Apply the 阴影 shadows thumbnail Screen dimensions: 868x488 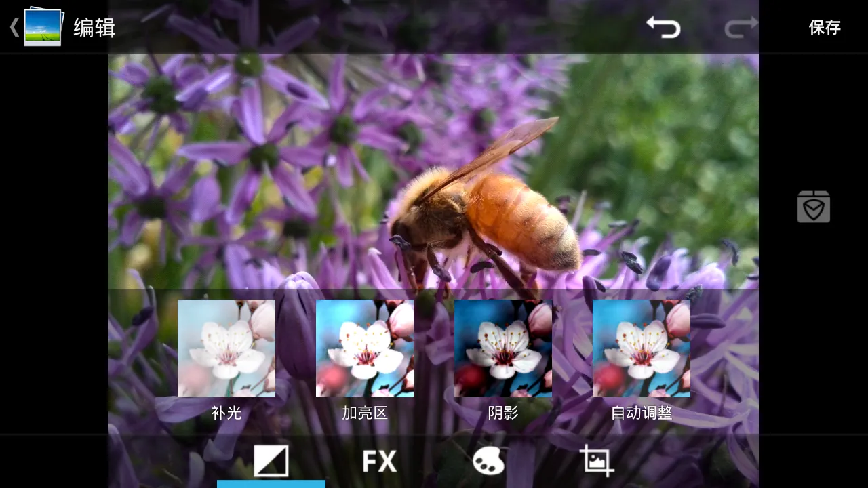(x=503, y=348)
